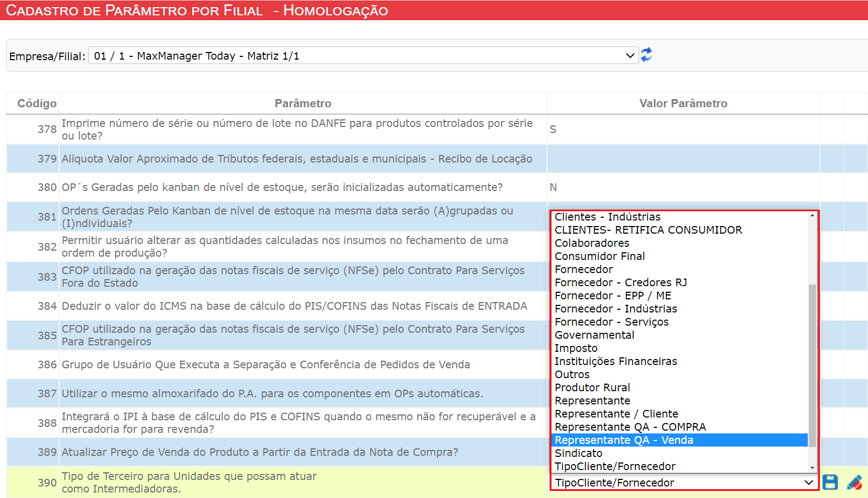Click parameter 390 Tipo de Terceiro text
This screenshot has width=868, height=498.
(189, 482)
